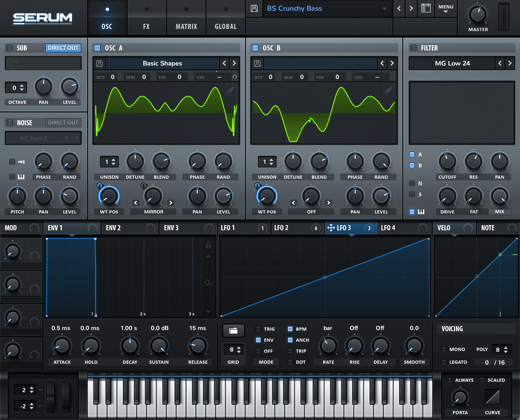Click the noise one-shot arrow icon
The width and height of the screenshot is (520, 420).
point(21,162)
